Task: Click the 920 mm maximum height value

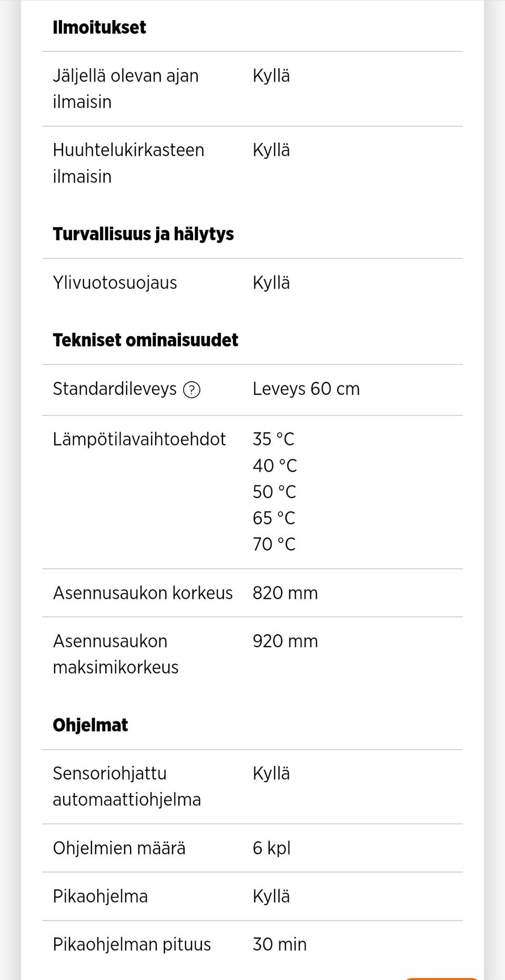Action: click(x=286, y=641)
